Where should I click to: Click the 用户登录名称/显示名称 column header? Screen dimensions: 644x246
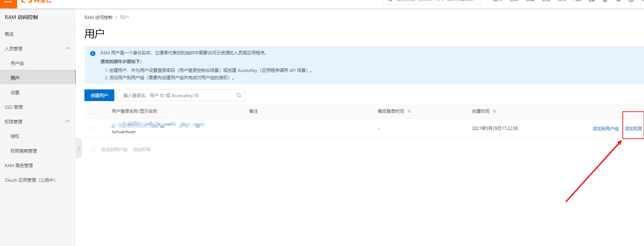[x=134, y=111]
